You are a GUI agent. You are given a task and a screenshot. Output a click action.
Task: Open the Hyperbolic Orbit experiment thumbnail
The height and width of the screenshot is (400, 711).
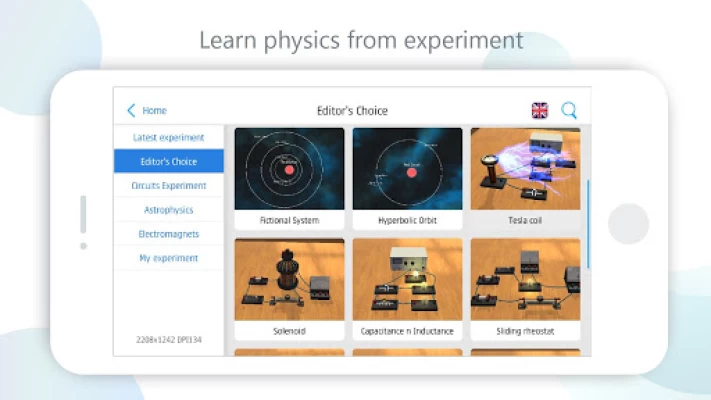[x=407, y=168]
